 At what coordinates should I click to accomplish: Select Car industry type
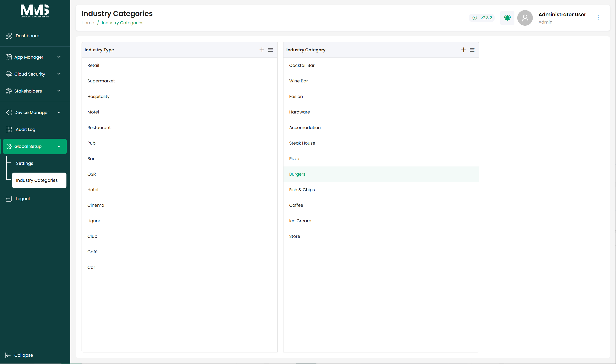(179, 267)
